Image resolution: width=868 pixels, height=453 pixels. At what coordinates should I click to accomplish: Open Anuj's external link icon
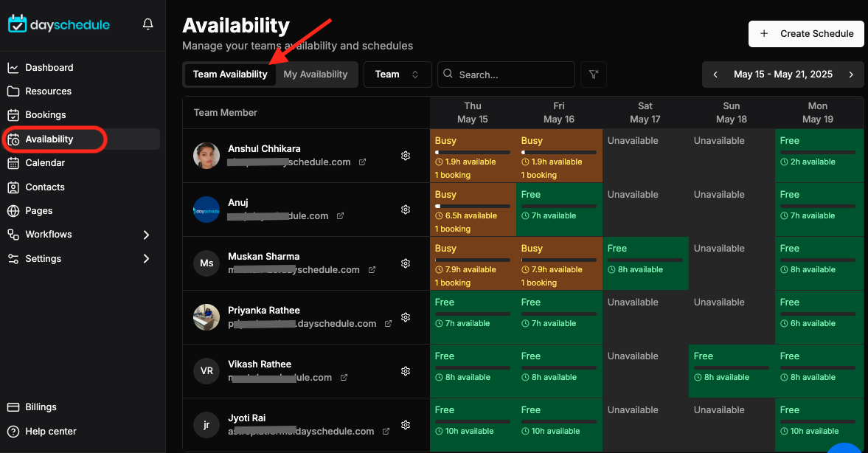click(x=340, y=216)
